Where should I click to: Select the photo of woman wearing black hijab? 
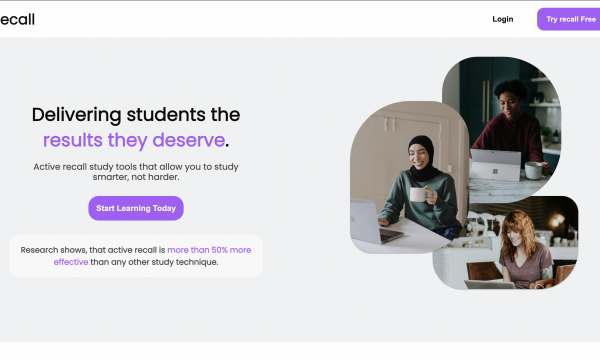408,178
